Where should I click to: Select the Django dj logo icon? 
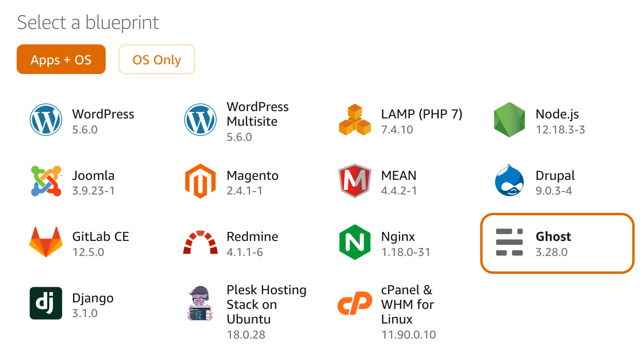tap(46, 303)
